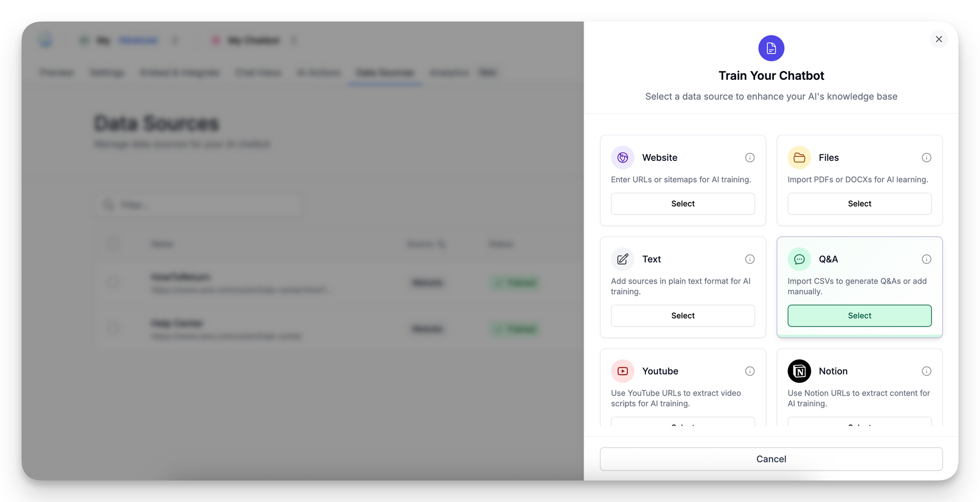
Task: Click 'Enter URLs or sitemaps for AI training' text
Action: tap(681, 179)
